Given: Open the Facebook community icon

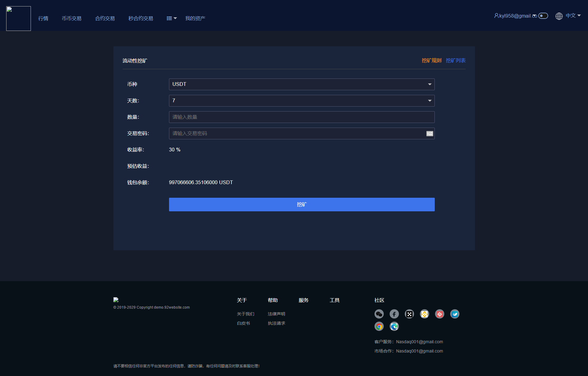Looking at the screenshot, I should 394,314.
